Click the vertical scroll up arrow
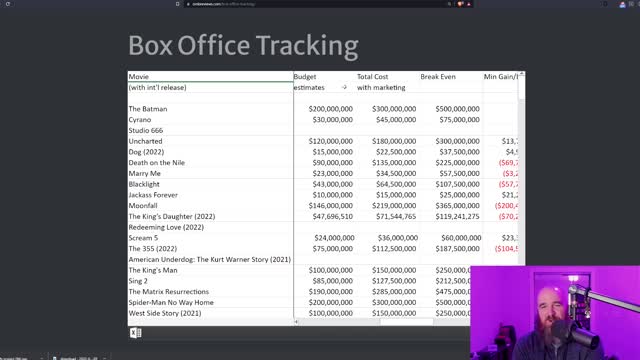 pos(522,74)
